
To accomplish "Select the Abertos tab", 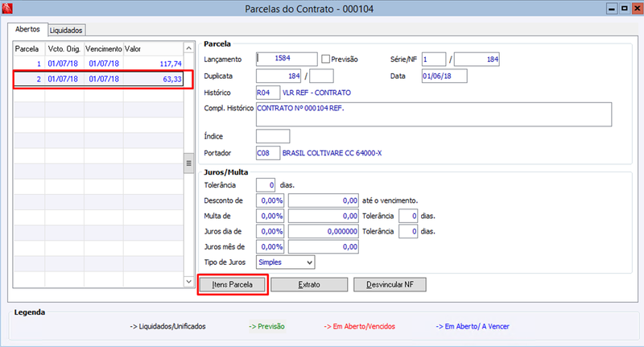I will (27, 29).
